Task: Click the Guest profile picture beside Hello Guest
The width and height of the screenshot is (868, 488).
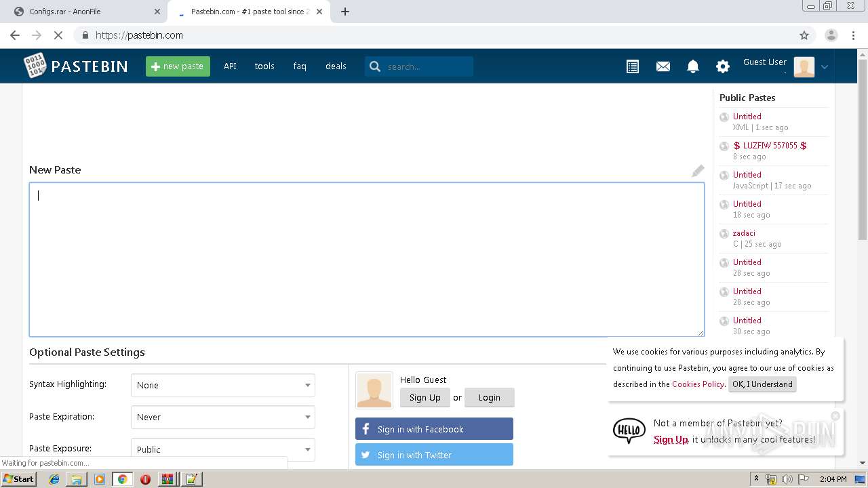Action: pyautogui.click(x=374, y=390)
